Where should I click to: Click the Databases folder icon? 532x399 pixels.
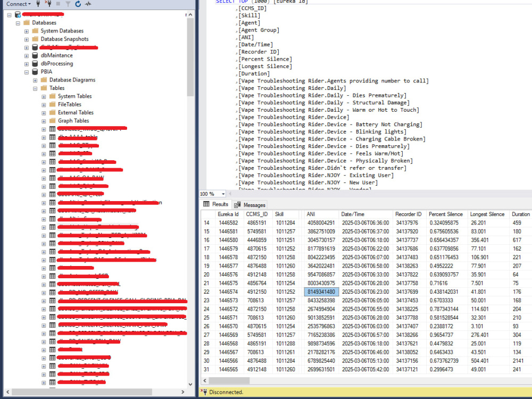(x=27, y=23)
